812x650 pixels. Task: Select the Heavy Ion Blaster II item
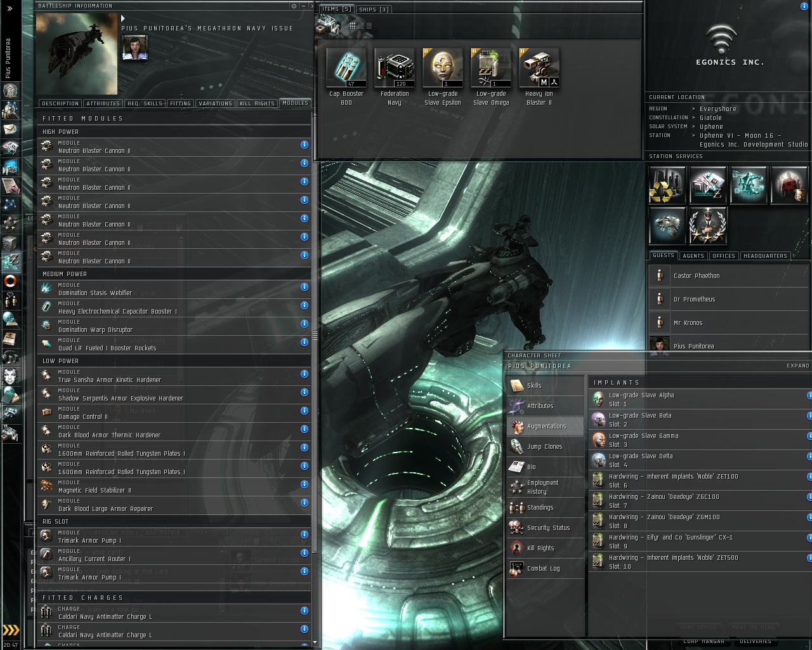pos(539,77)
